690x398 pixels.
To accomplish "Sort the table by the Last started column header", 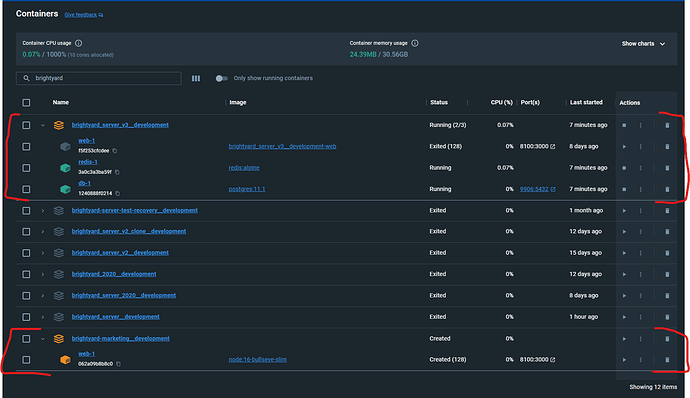I will [x=586, y=103].
